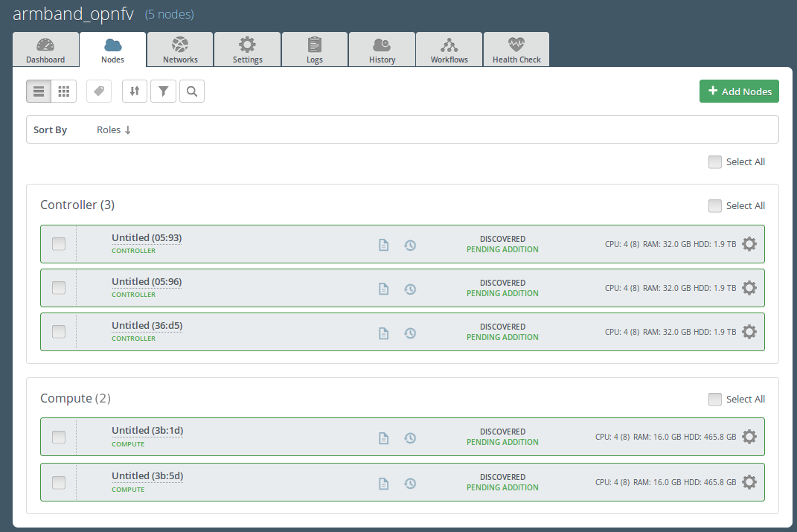
Task: Select the checkbox for Untitled (3b:5d)
Action: pos(59,482)
